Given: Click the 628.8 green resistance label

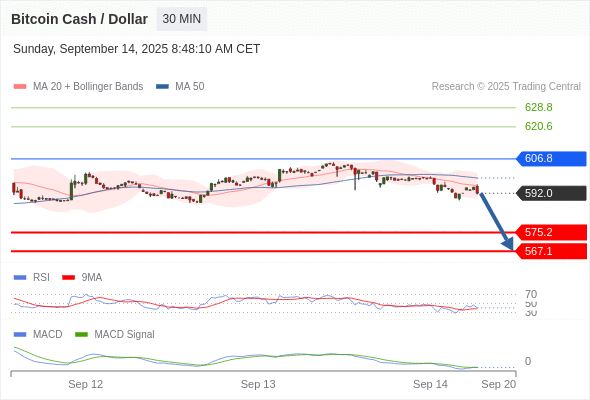Looking at the screenshot, I should click(x=539, y=107).
